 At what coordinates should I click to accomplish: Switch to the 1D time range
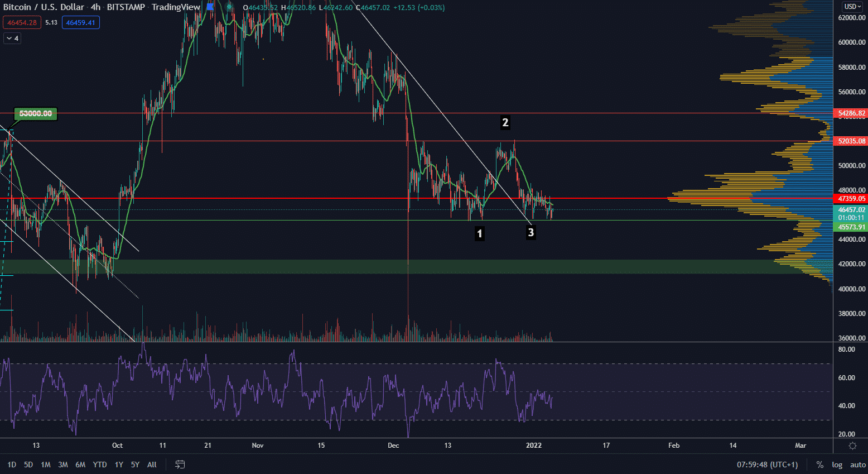12,465
